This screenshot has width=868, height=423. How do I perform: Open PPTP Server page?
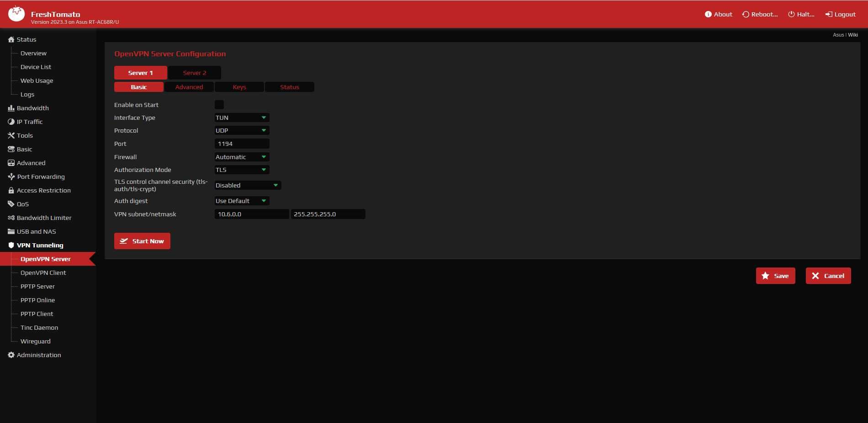tap(37, 286)
